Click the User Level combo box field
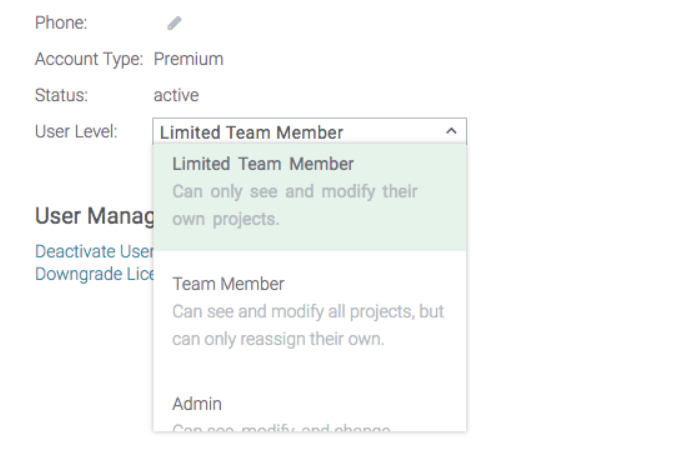Viewport: 696px width, 469px height. click(x=309, y=131)
